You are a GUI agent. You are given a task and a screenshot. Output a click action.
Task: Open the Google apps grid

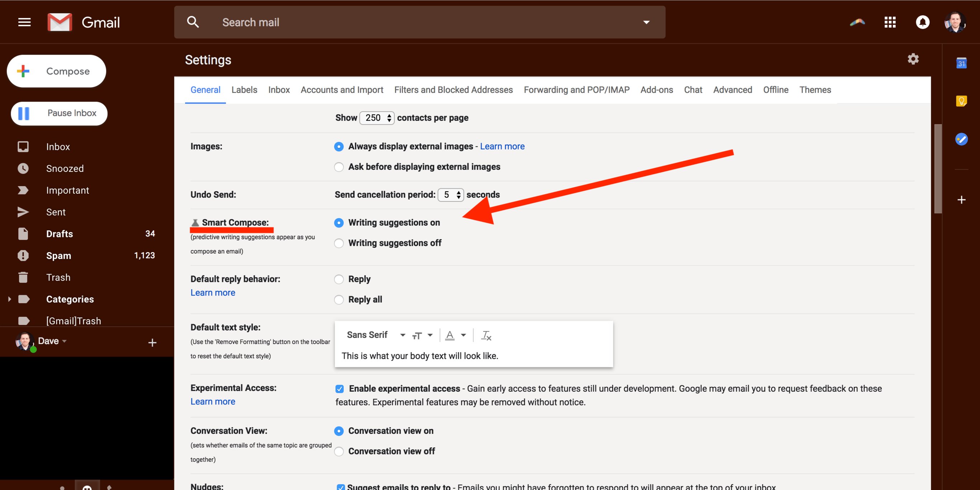890,22
